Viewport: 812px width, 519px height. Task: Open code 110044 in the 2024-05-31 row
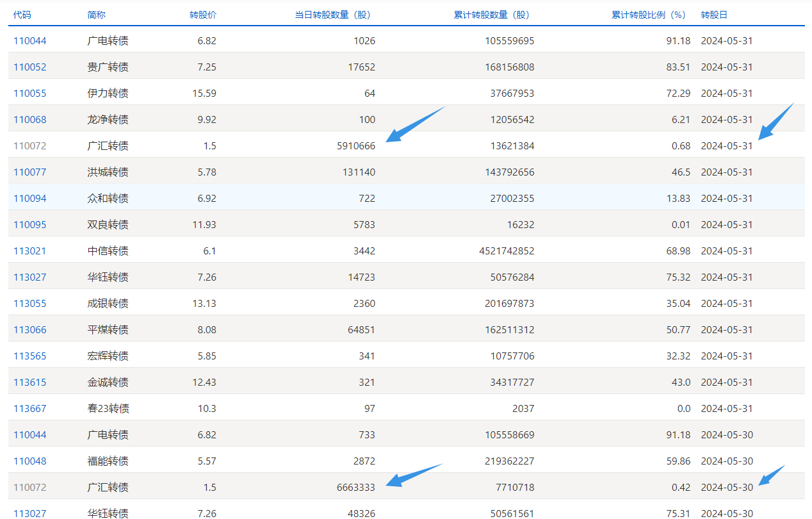tap(30, 41)
